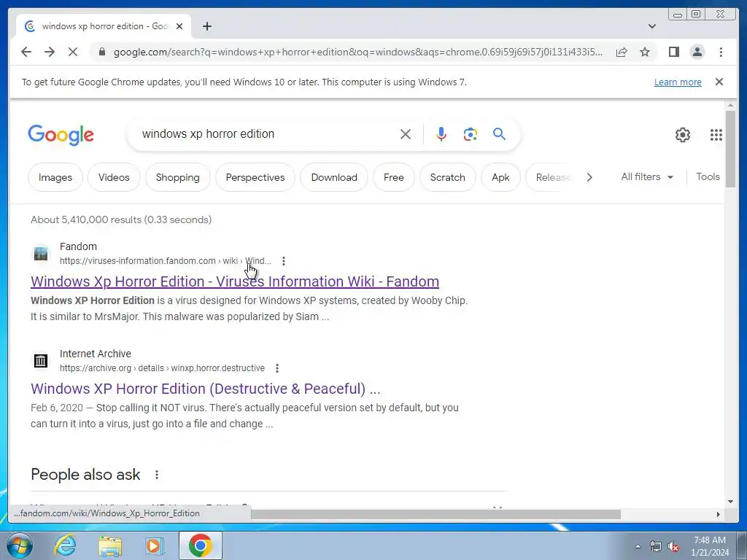Click the vertical scrollbar thumb
This screenshot has width=747, height=560.
click(x=730, y=149)
